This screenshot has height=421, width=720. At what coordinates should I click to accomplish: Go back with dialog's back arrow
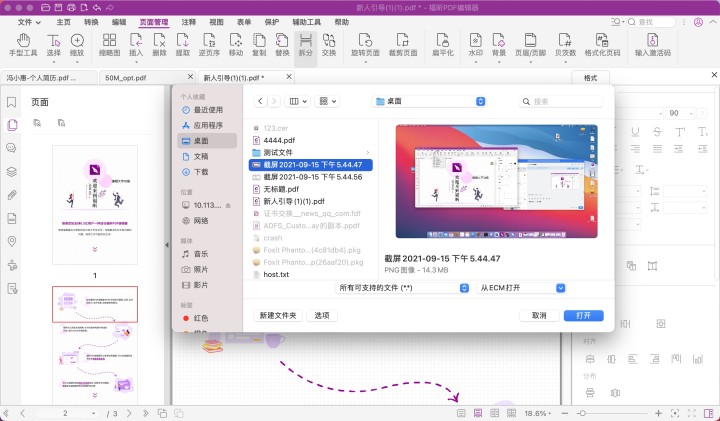pos(260,101)
